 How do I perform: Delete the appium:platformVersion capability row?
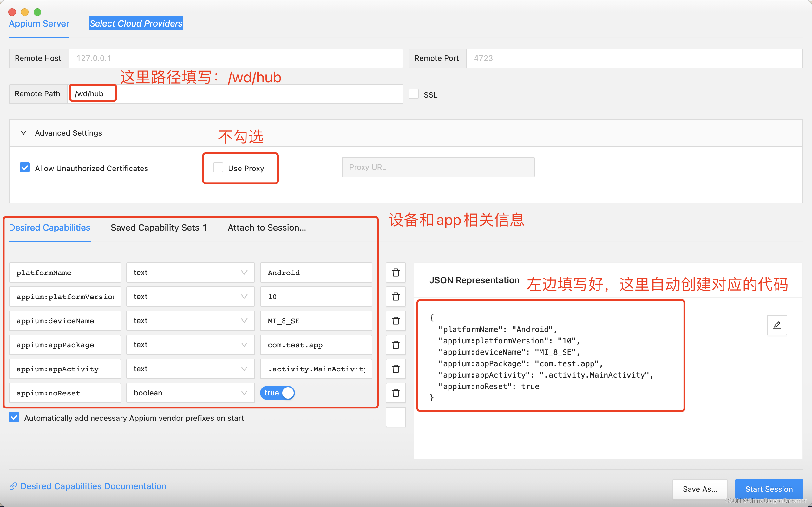tap(396, 297)
